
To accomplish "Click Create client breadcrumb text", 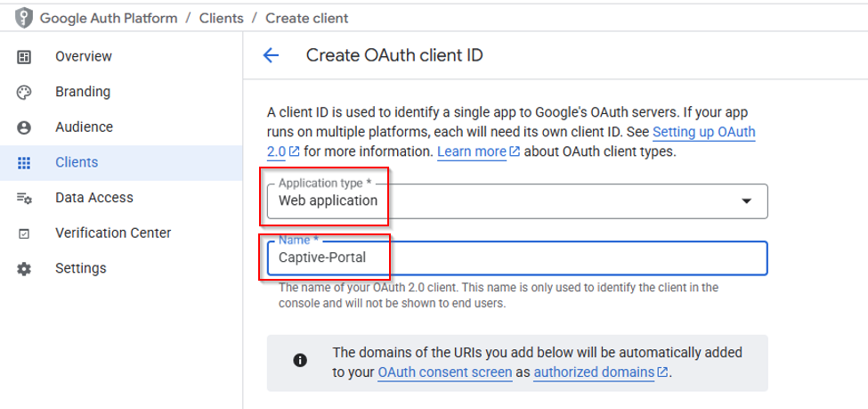I will 306,19.
